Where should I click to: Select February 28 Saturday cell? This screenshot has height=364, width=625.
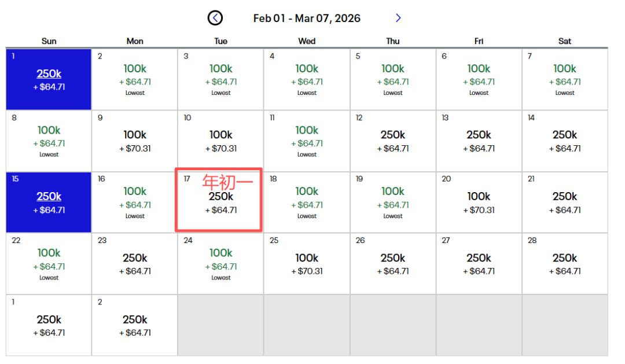pos(564,264)
